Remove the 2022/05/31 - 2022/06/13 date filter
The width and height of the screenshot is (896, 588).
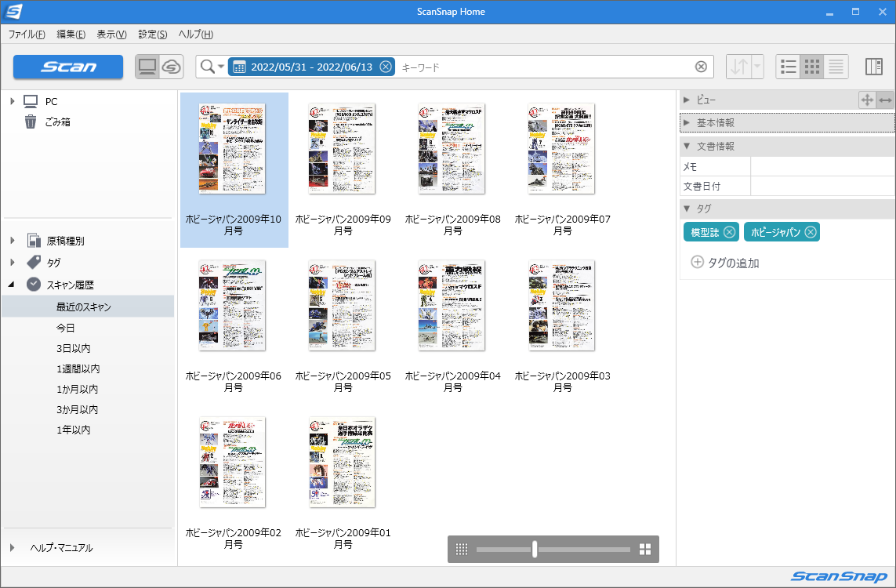tap(386, 67)
